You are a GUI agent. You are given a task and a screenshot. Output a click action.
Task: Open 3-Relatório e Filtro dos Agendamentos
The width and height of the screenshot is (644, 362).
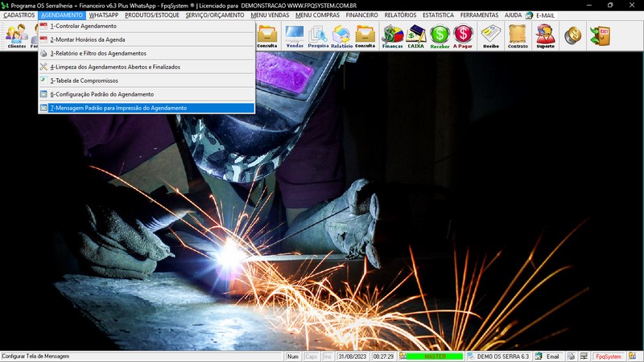tap(97, 53)
